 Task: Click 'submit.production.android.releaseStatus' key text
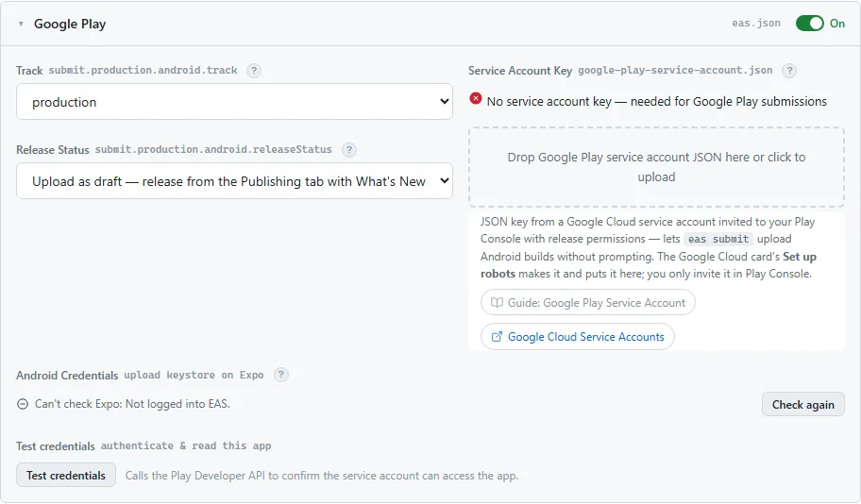point(213,149)
